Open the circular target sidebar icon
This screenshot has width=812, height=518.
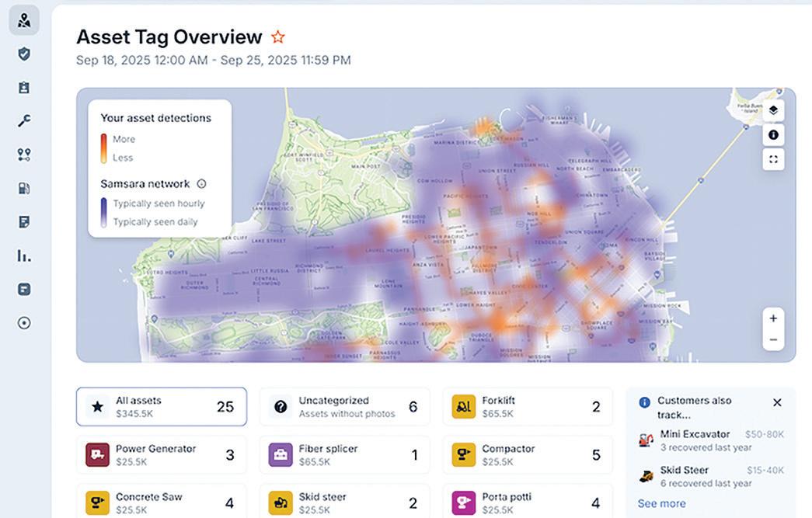tap(24, 323)
